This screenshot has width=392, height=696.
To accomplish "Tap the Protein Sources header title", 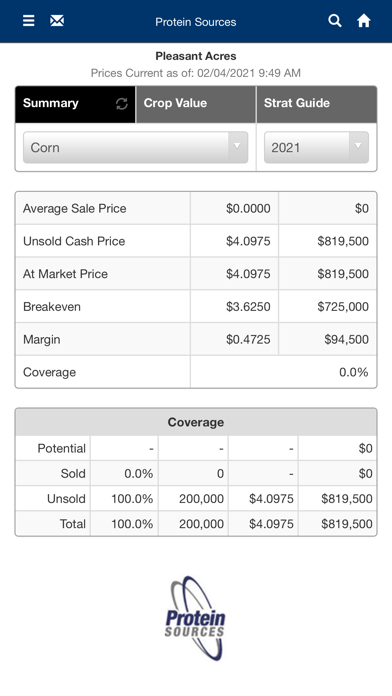I will [x=196, y=22].
